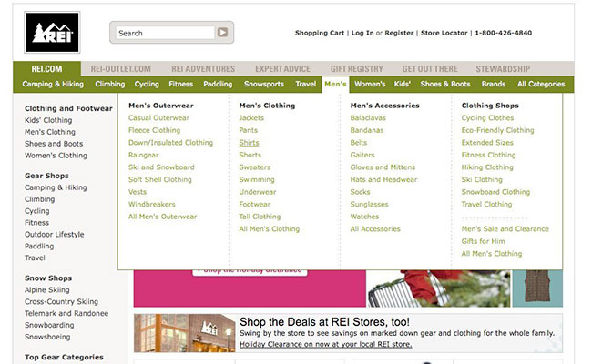Click All Men's Outerwear link
The image size is (592, 364).
[x=163, y=217]
